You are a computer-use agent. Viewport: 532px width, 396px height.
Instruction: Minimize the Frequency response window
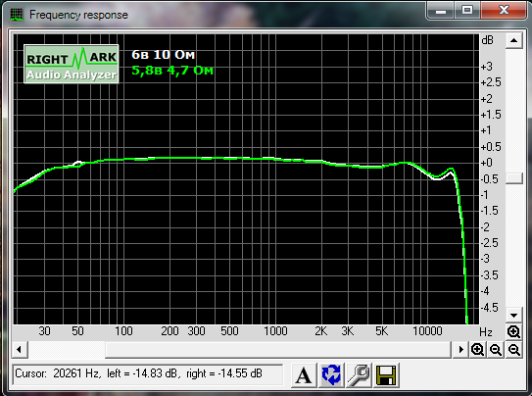441,11
